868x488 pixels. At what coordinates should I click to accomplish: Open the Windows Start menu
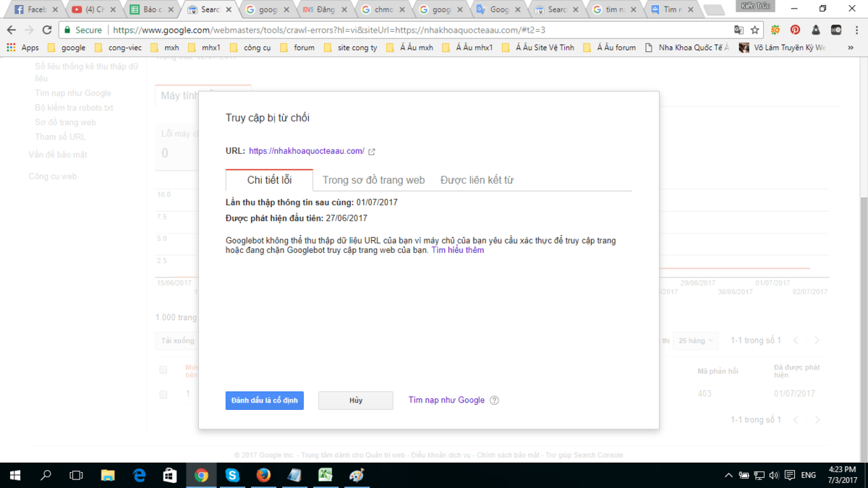click(15, 475)
